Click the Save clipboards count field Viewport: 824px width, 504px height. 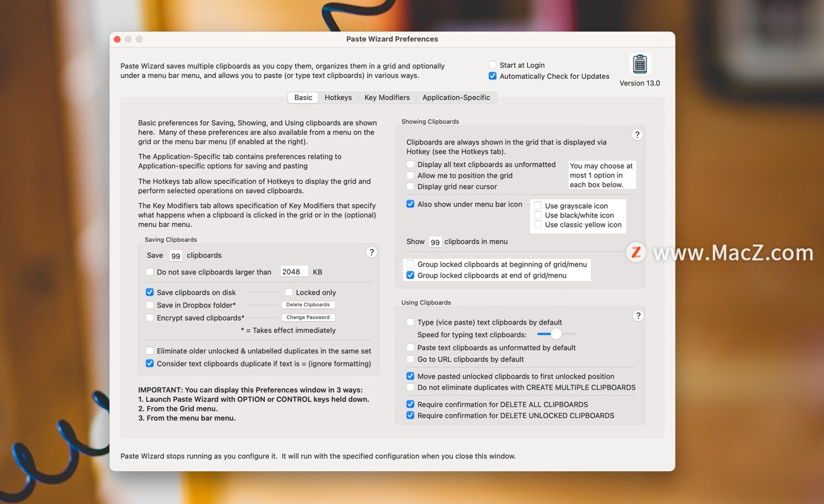(176, 256)
